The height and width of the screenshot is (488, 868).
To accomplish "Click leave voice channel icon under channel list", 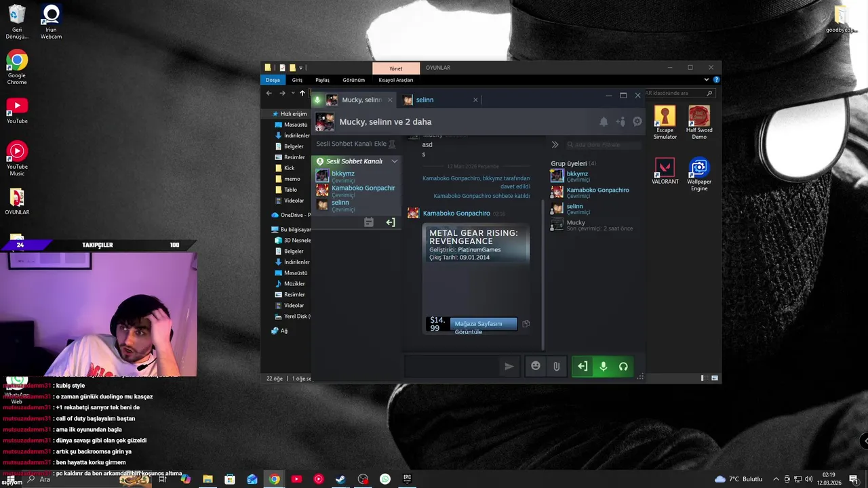I will (x=391, y=222).
